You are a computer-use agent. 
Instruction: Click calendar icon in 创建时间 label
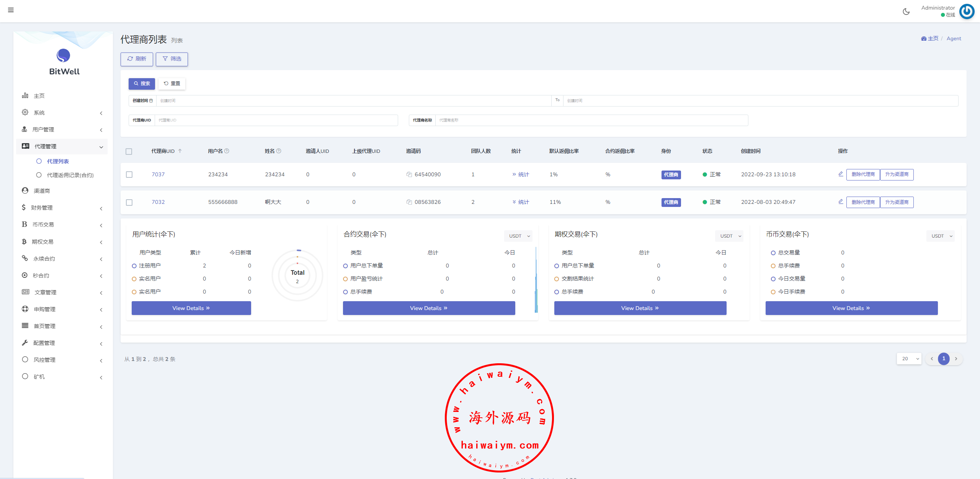pyautogui.click(x=151, y=101)
